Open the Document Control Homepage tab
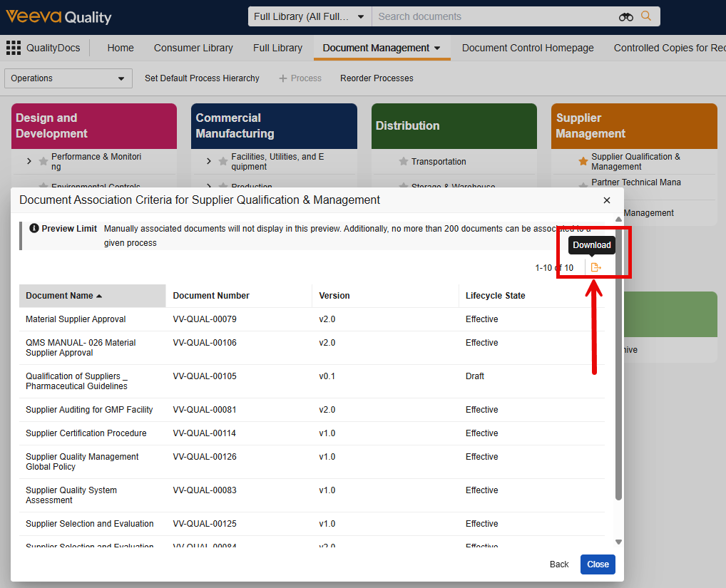 pos(527,48)
